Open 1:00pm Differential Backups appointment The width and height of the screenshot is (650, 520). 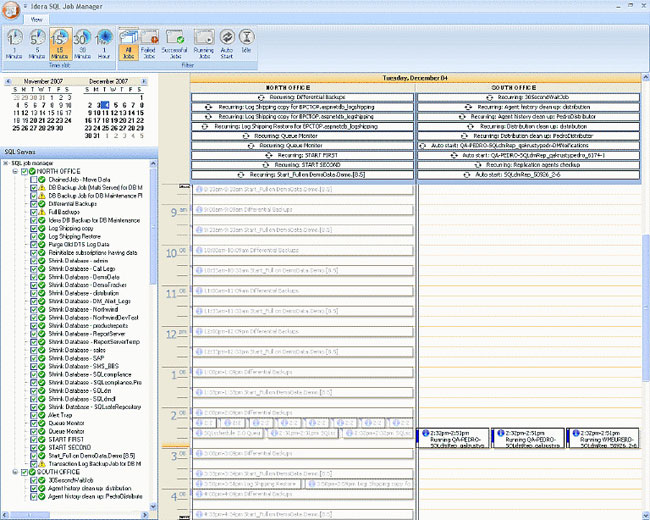[303, 372]
